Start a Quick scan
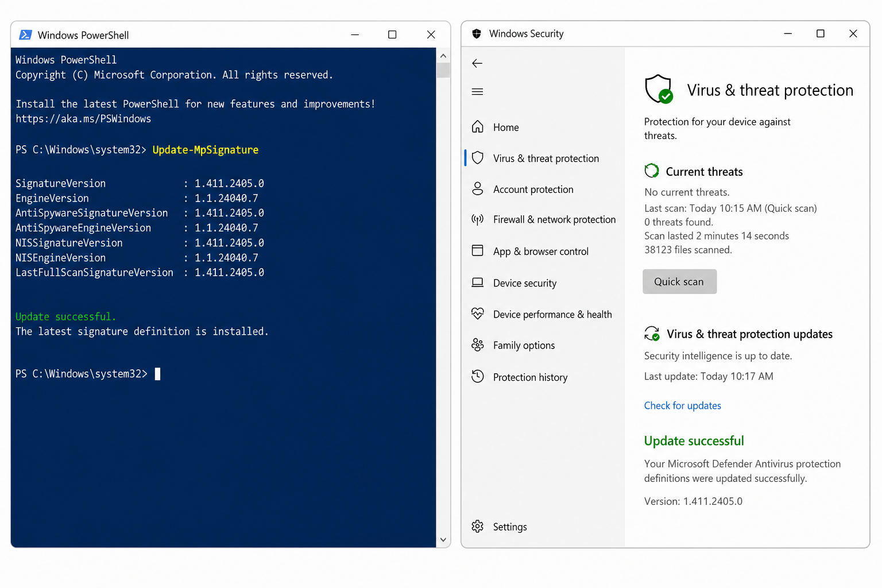Screen dimensions: 882x588 pos(680,281)
